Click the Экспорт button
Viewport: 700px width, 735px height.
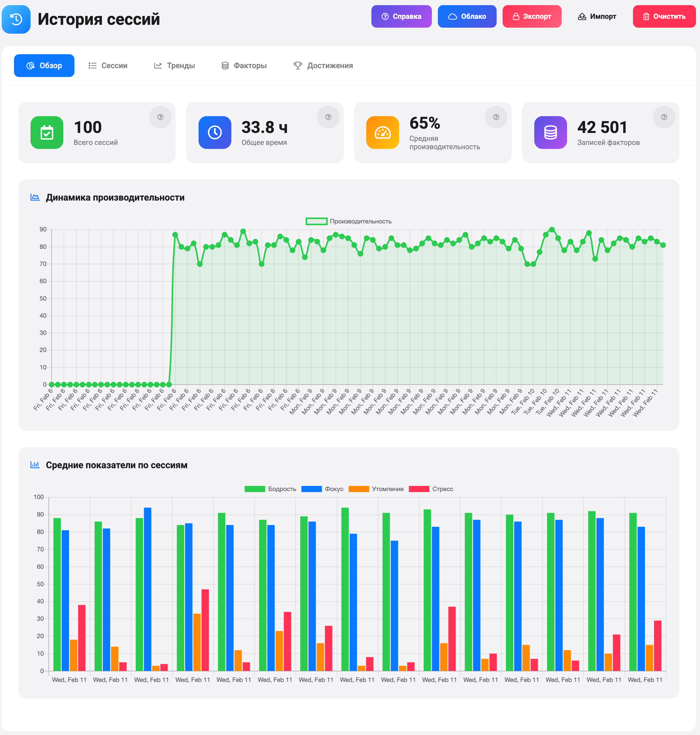click(531, 17)
